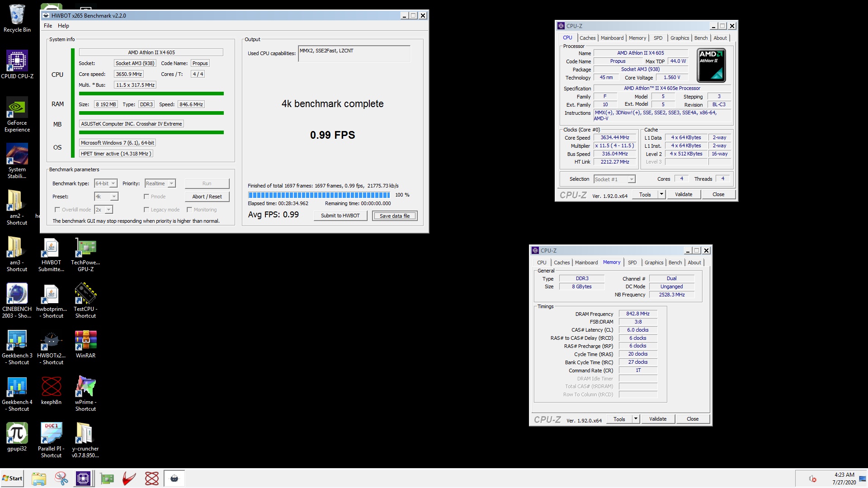Click Tools button in bottom CPU-Z
Screen dimensions: 868x488
click(x=619, y=419)
